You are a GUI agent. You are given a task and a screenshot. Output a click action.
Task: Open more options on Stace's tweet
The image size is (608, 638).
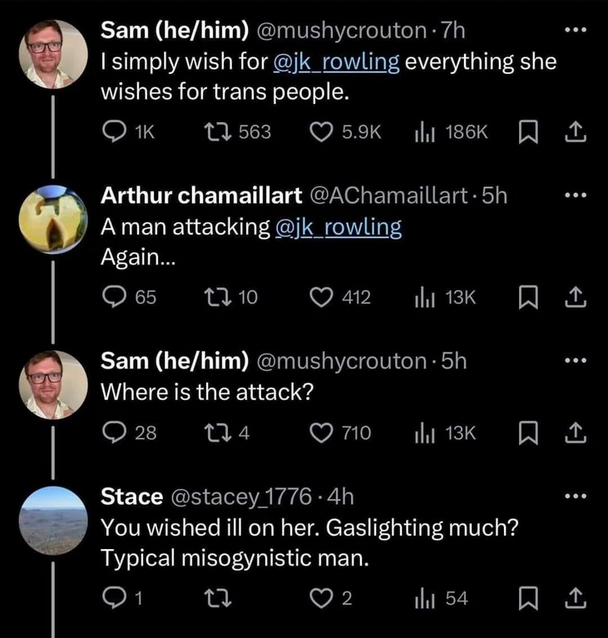[x=573, y=496]
